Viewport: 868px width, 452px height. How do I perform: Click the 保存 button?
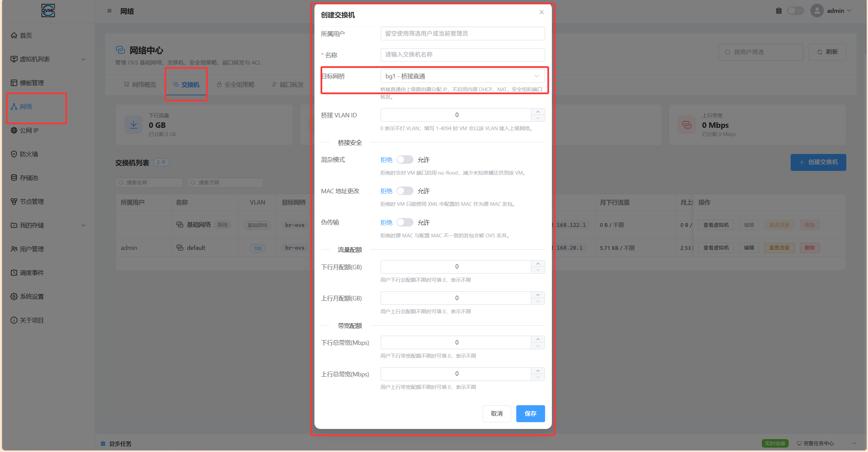click(531, 413)
